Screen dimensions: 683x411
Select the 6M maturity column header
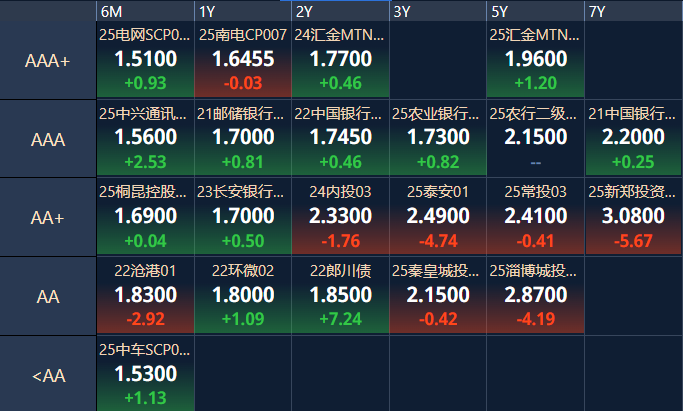[145, 11]
